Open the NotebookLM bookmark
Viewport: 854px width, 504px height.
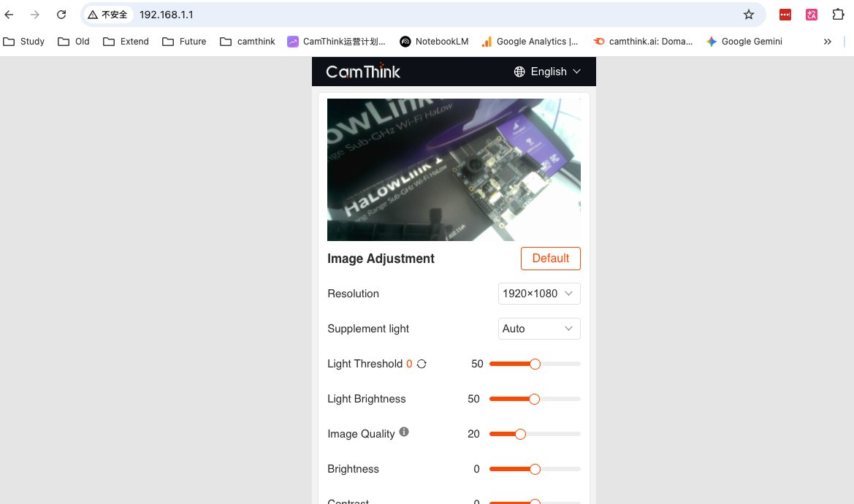click(434, 42)
